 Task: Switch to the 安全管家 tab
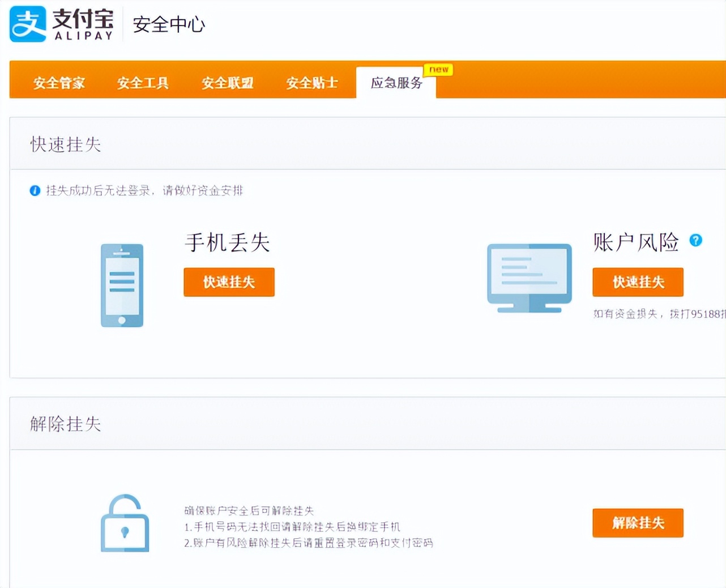click(x=59, y=83)
